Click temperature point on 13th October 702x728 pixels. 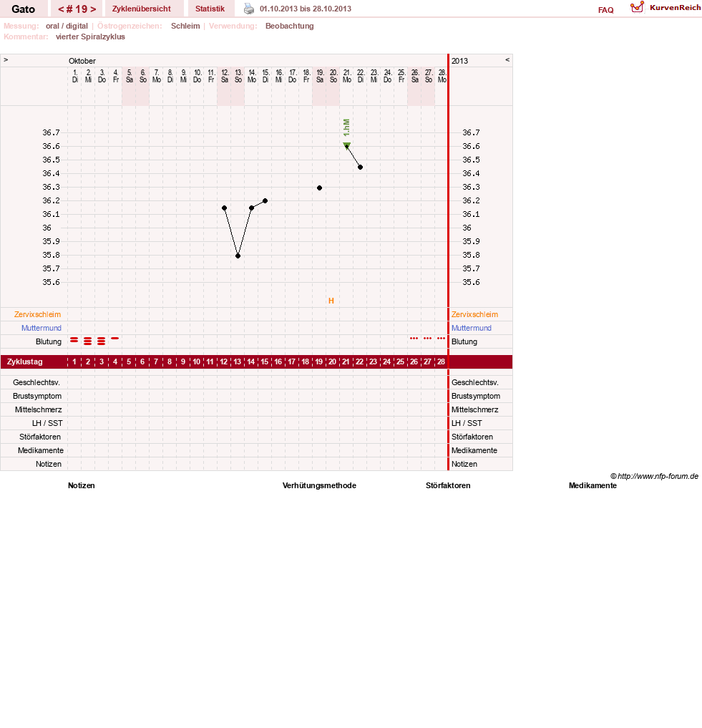pyautogui.click(x=238, y=256)
